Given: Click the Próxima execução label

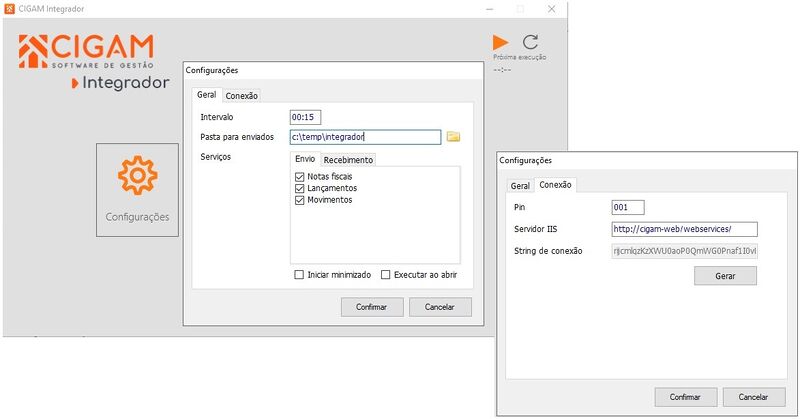Looking at the screenshot, I should point(519,57).
